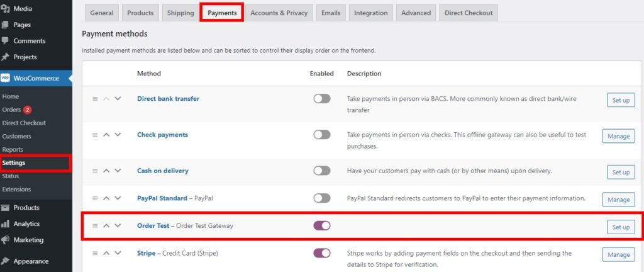Move Check payments up with arrow
Image resolution: width=644 pixels, height=272 pixels.
tap(106, 135)
